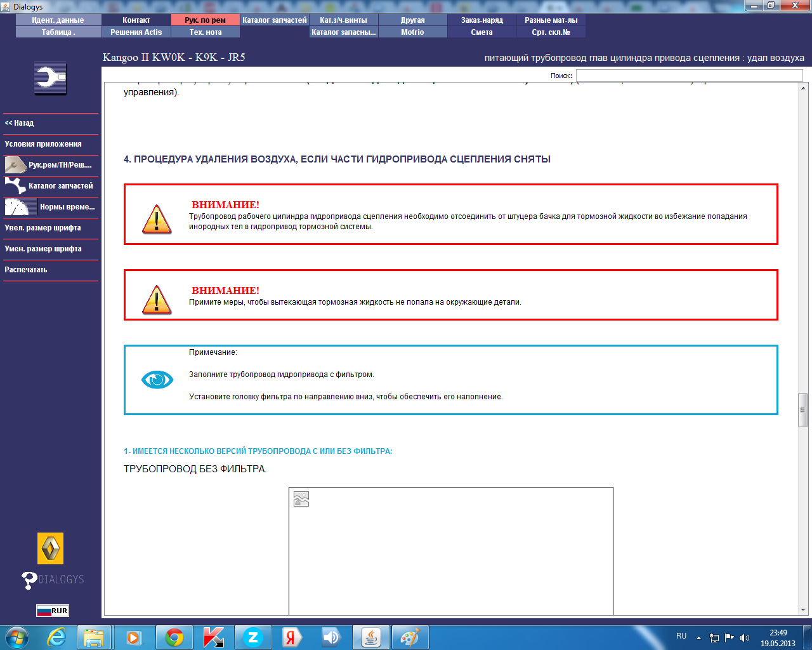812x650 pixels.
Task: Click the scrollbar down arrow
Action: (803, 609)
